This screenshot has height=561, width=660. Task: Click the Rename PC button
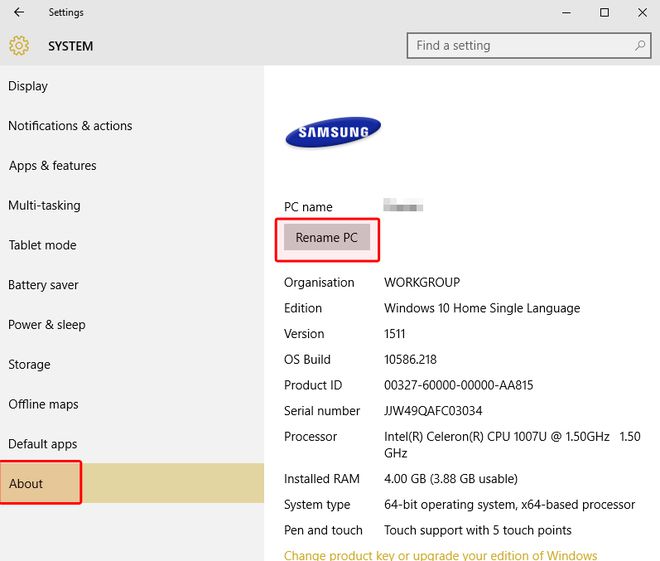coord(327,237)
